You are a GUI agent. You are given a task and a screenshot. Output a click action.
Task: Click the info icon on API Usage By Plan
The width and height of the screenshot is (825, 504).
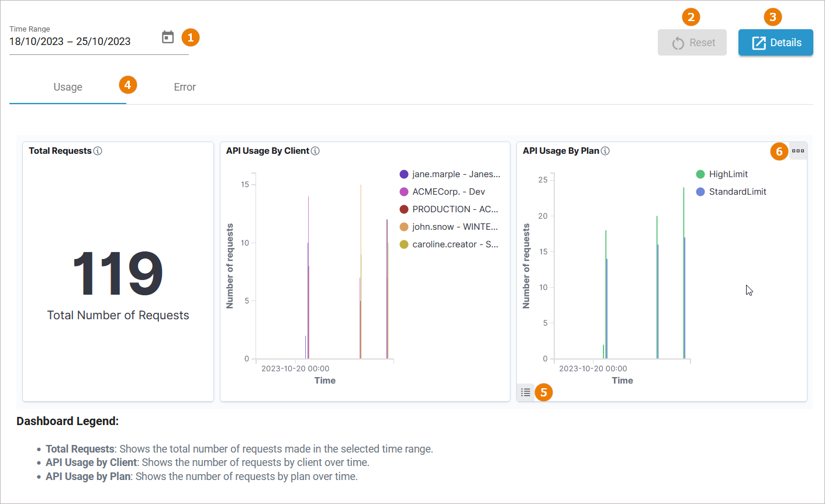tap(606, 150)
